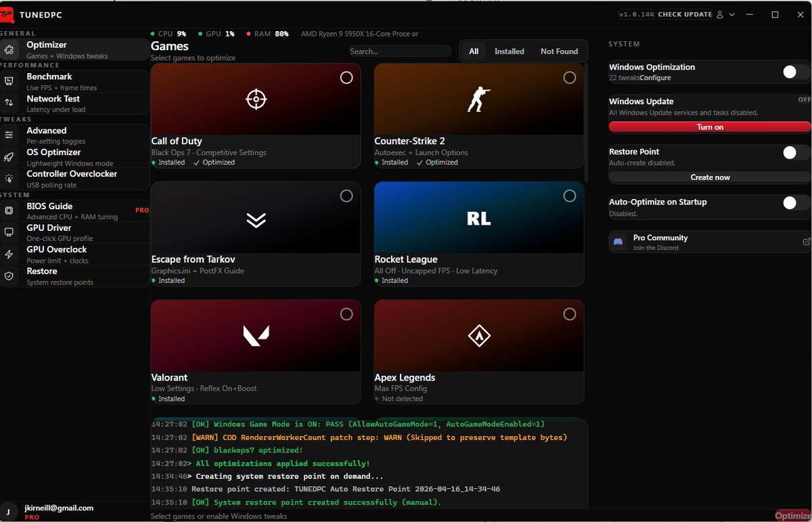Screen dimensions: 812x522
Task: Click the 'Restore point created' log line
Action: coord(325,489)
